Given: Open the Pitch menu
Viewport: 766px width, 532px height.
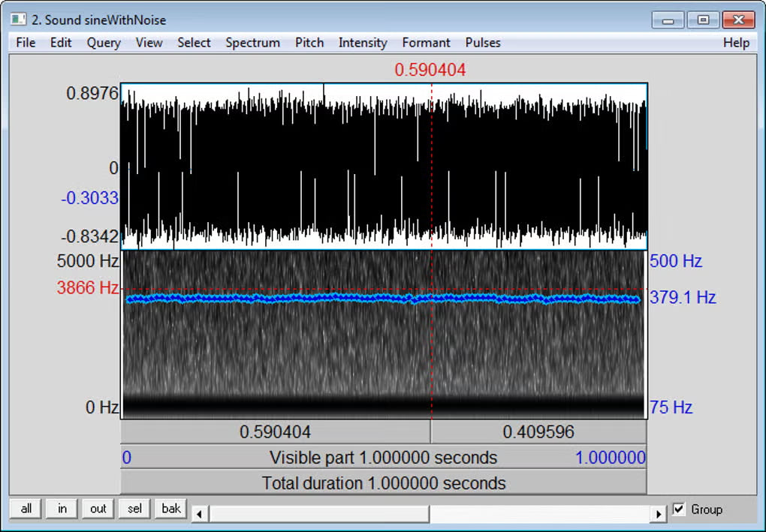Looking at the screenshot, I should [x=309, y=43].
